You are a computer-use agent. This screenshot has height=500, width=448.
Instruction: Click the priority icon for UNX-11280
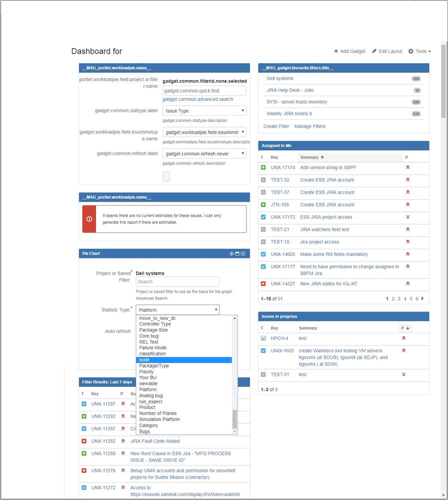pyautogui.click(x=123, y=453)
